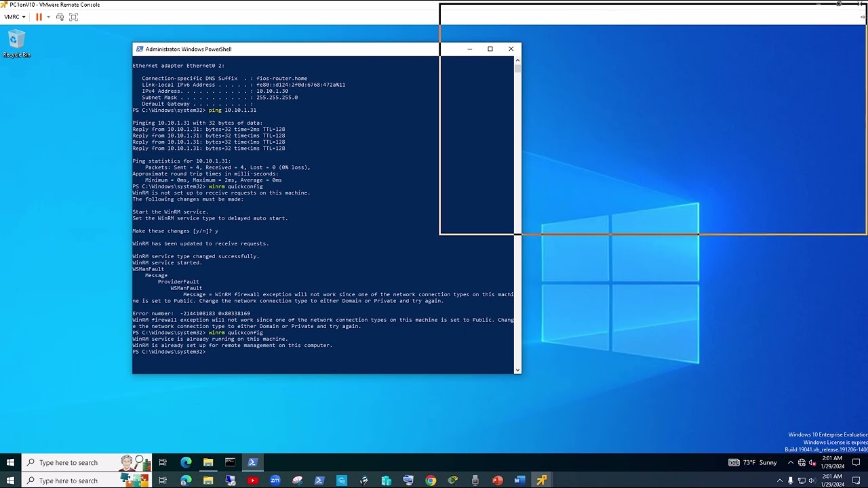Click the 'Error number: -2144108183 0x80338169' line
Viewport: 868px width, 488px height.
tap(191, 314)
